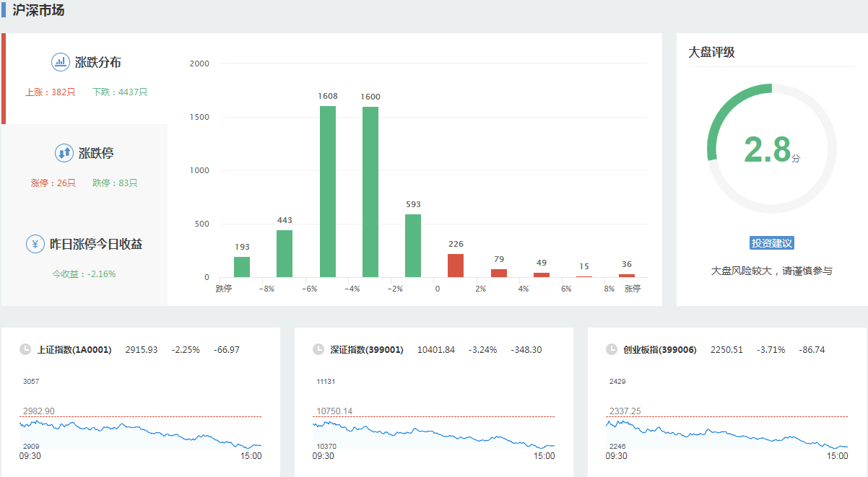Click the 涨跌停 up-down arrows icon
The height and width of the screenshot is (477, 868).
64,153
